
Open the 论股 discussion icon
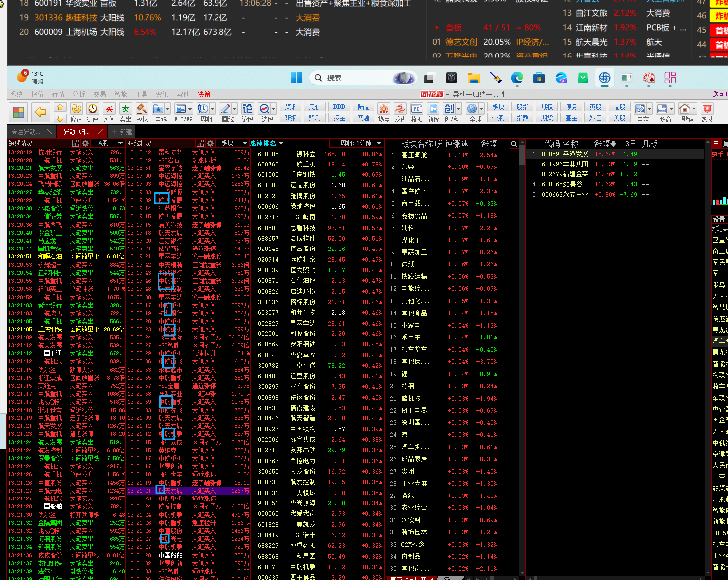tap(247, 112)
